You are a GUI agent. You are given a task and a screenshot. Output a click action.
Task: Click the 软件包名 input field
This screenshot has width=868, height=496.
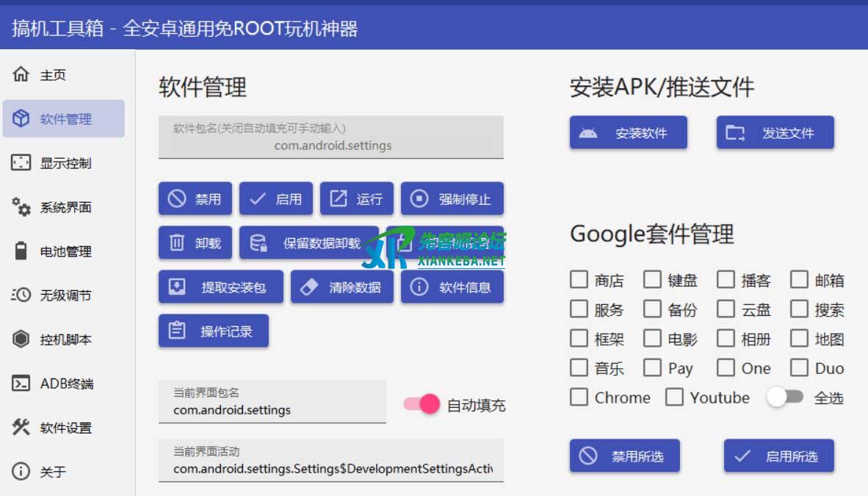point(331,138)
